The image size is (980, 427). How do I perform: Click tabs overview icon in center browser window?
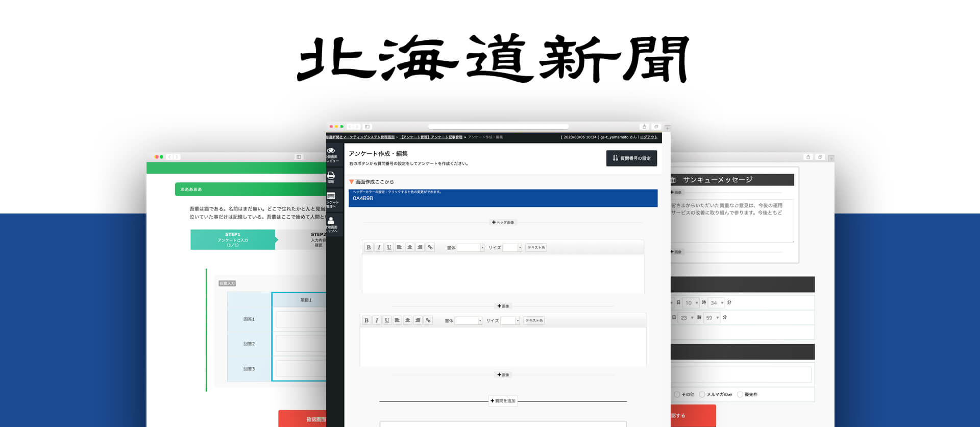click(x=656, y=127)
